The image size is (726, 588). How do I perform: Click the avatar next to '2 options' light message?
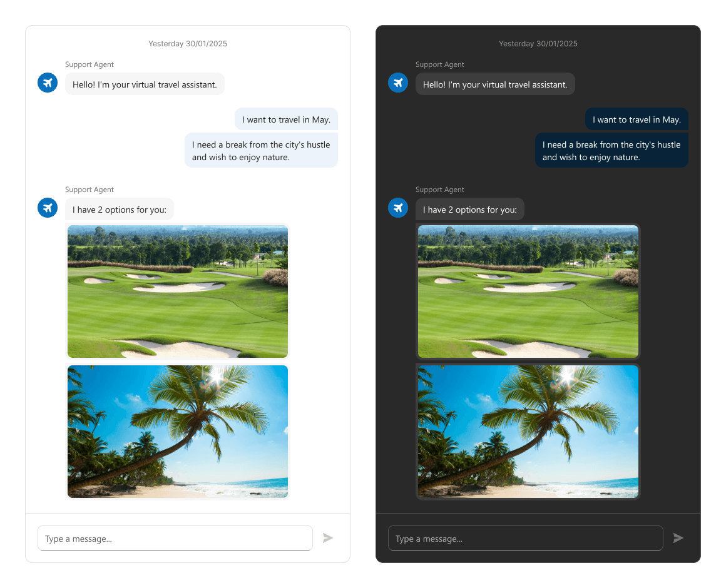coord(48,207)
